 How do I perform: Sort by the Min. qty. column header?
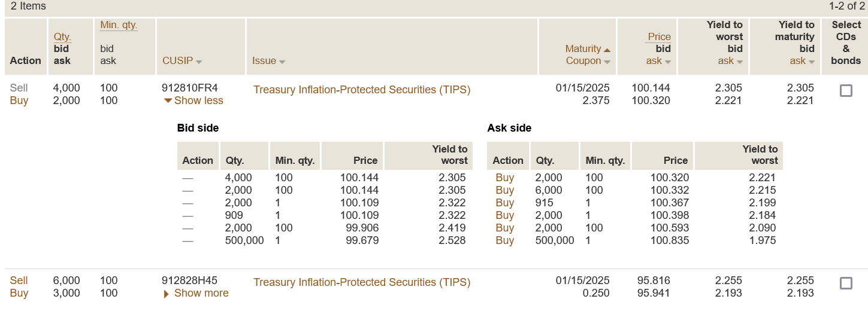[x=119, y=25]
